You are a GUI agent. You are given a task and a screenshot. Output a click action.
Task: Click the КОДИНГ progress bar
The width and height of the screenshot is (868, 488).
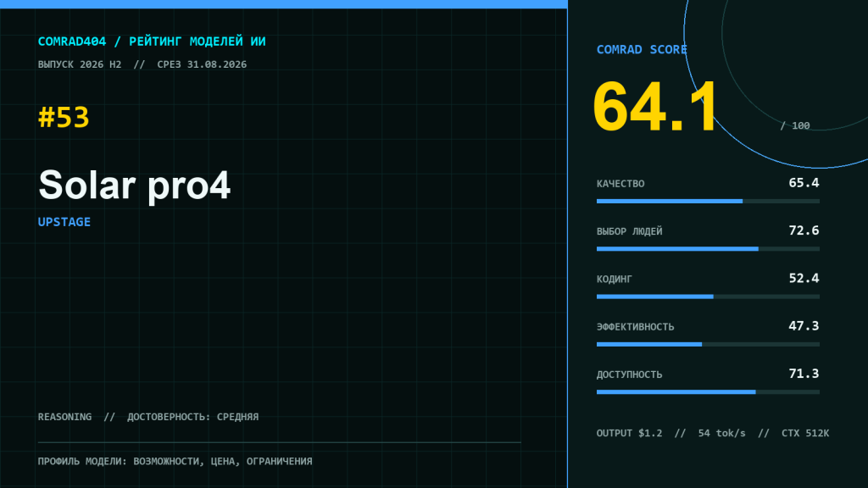pos(708,297)
